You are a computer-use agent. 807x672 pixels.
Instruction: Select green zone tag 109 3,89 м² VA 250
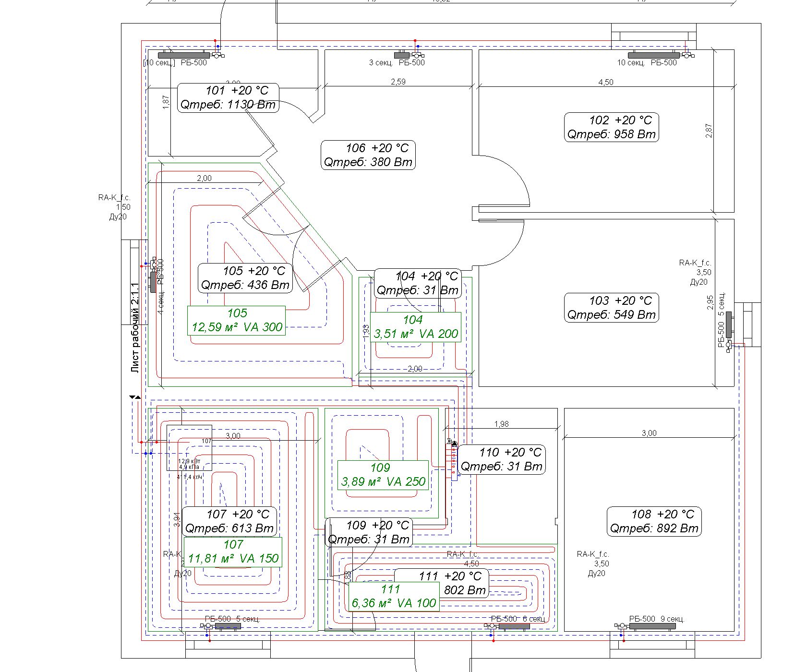tap(383, 475)
